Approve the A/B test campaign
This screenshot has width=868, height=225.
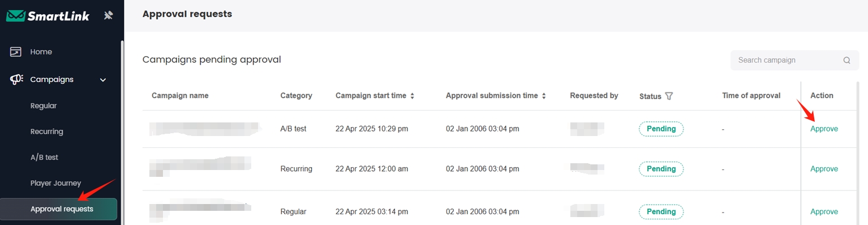coord(824,129)
